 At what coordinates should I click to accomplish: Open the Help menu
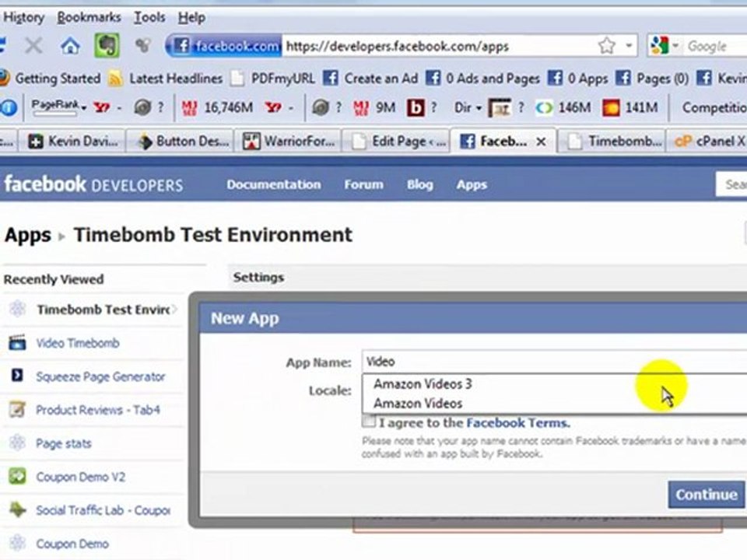pyautogui.click(x=192, y=18)
